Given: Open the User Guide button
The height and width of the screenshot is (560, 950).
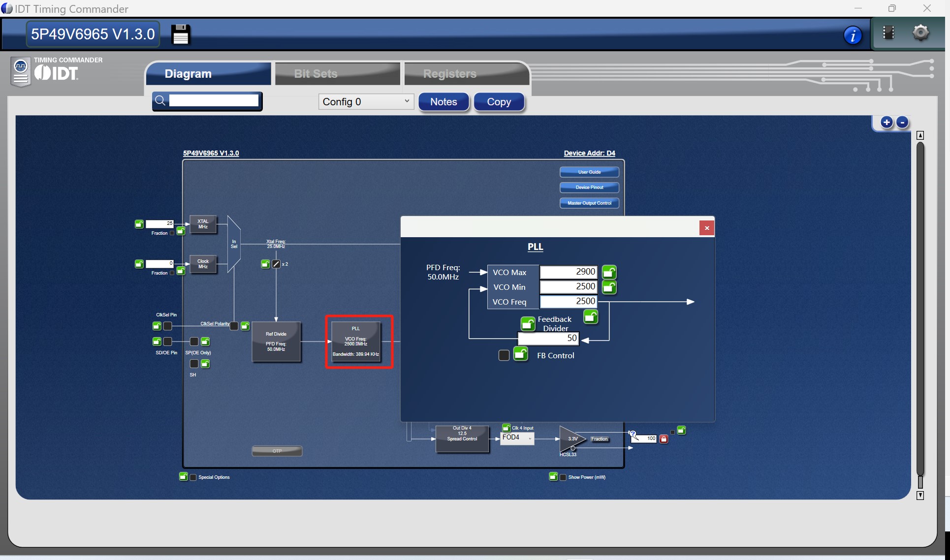Looking at the screenshot, I should 589,172.
